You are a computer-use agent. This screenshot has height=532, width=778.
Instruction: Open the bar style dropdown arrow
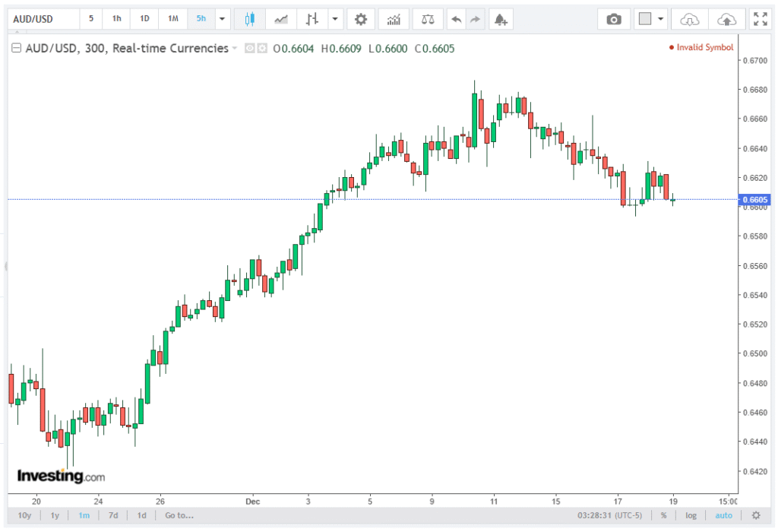pyautogui.click(x=334, y=19)
